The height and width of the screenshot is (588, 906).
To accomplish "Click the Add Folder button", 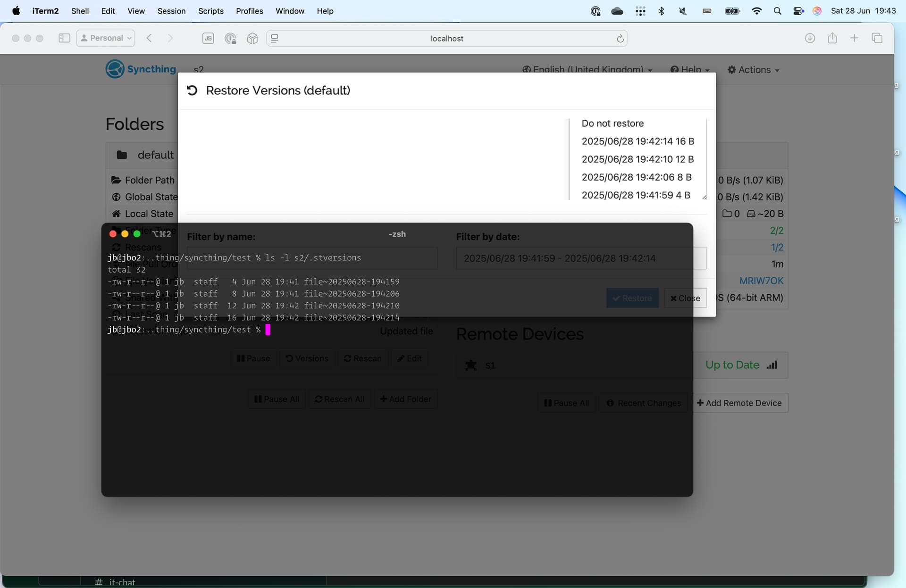I will 405,399.
